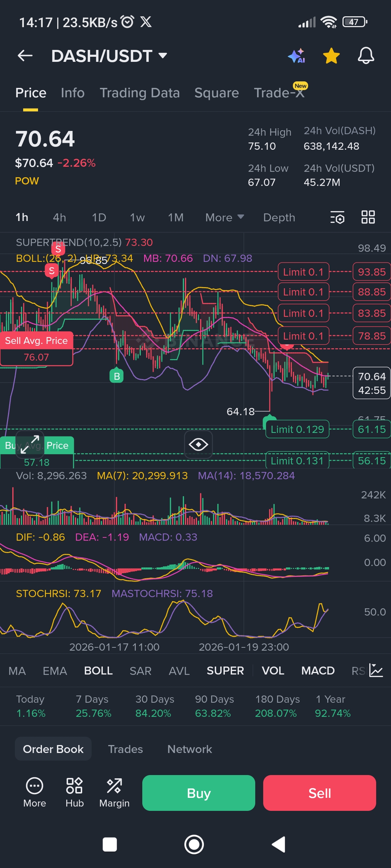The height and width of the screenshot is (868, 391).
Task: Select the Order Book tab
Action: [53, 749]
